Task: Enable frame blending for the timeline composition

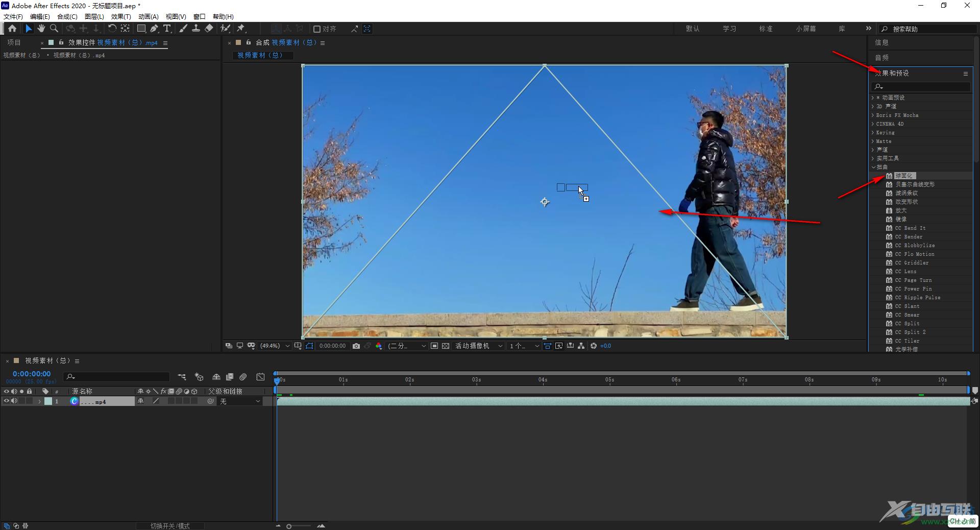Action: point(230,377)
